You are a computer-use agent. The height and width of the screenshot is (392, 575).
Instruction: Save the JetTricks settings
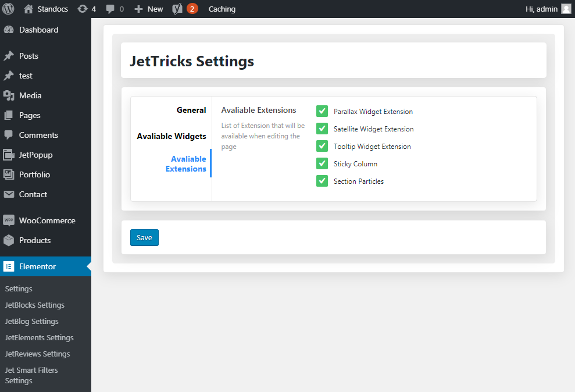point(145,238)
